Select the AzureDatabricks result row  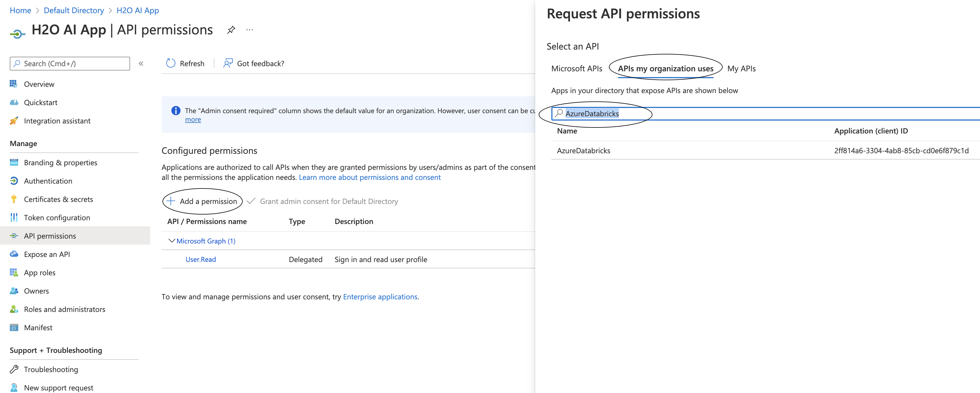(765, 150)
